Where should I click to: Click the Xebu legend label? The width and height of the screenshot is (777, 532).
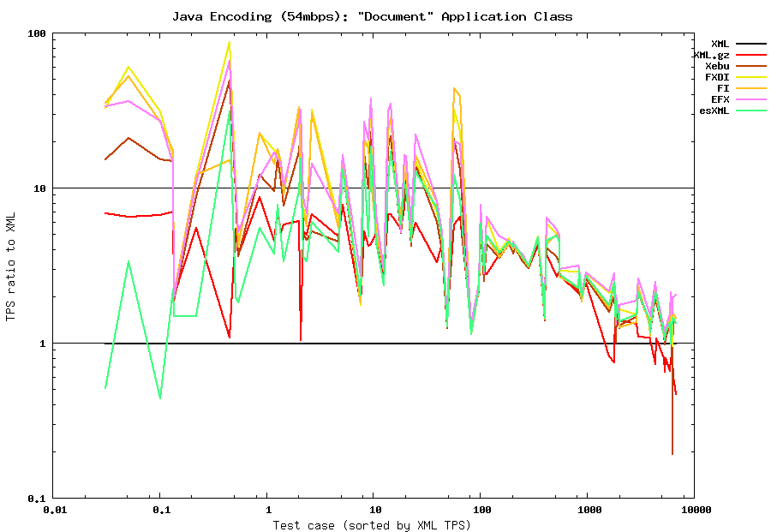tap(716, 66)
